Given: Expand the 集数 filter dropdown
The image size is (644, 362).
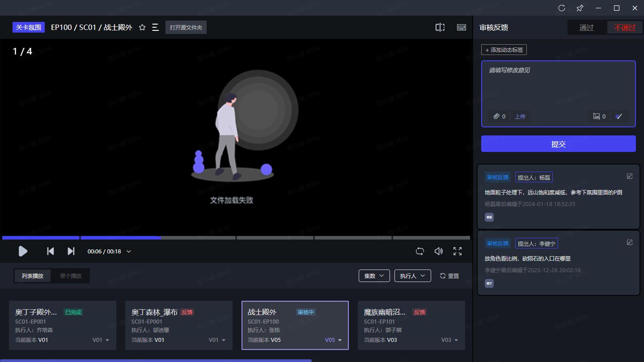Looking at the screenshot, I should [374, 276].
